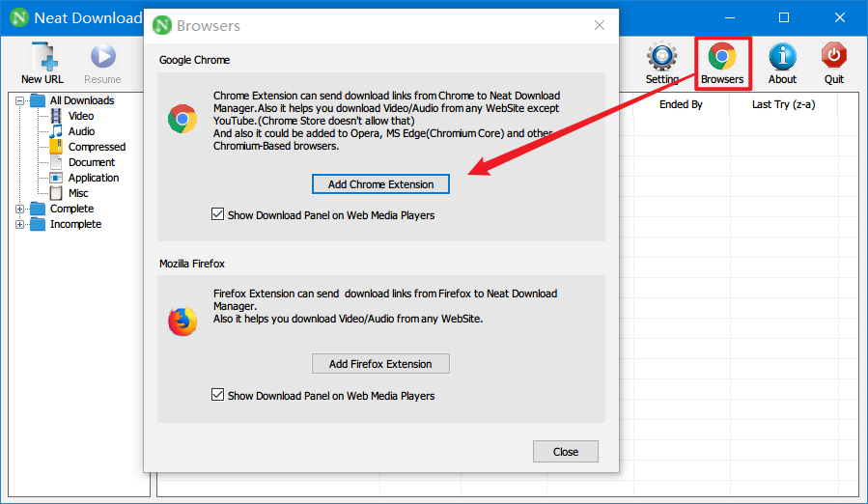Toggle Chrome Show Download Panel checkbox
The width and height of the screenshot is (868, 504).
coord(217,214)
